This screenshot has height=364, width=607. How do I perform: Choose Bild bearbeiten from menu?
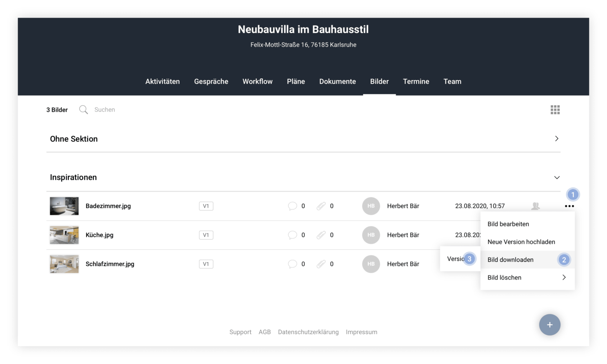click(528, 224)
